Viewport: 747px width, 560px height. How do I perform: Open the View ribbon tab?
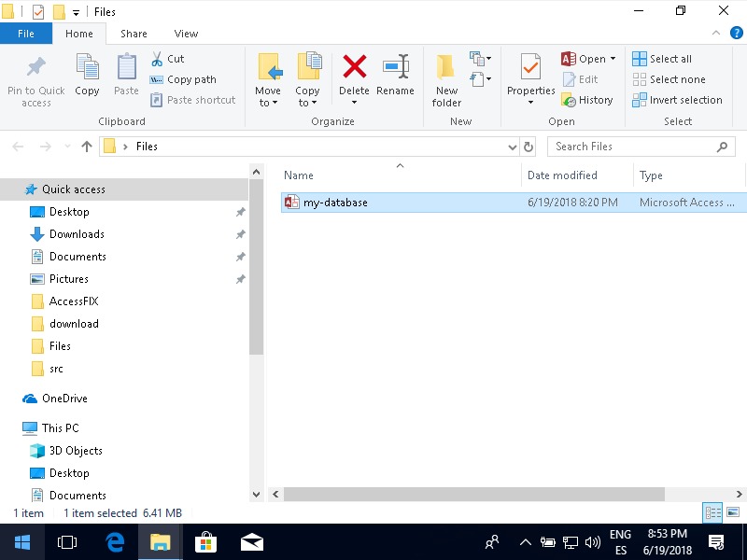[186, 34]
